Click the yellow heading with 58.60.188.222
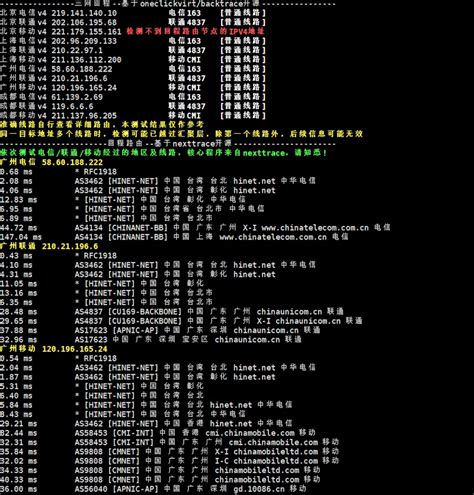This screenshot has height=495, width=474. click(51, 162)
